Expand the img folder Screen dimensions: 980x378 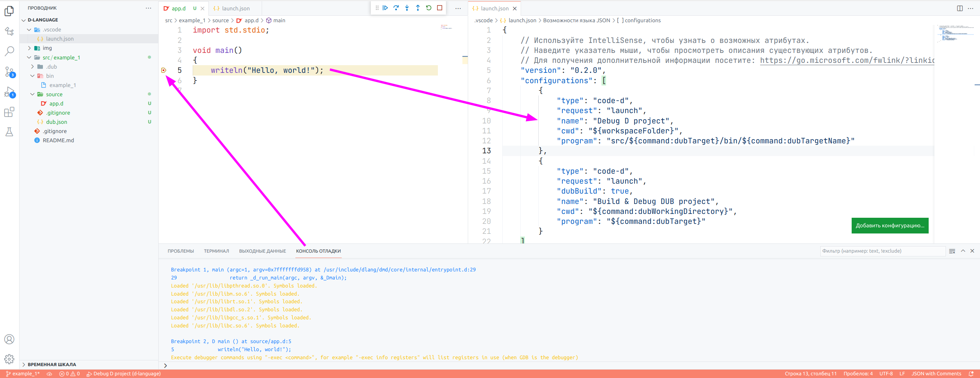tap(29, 48)
